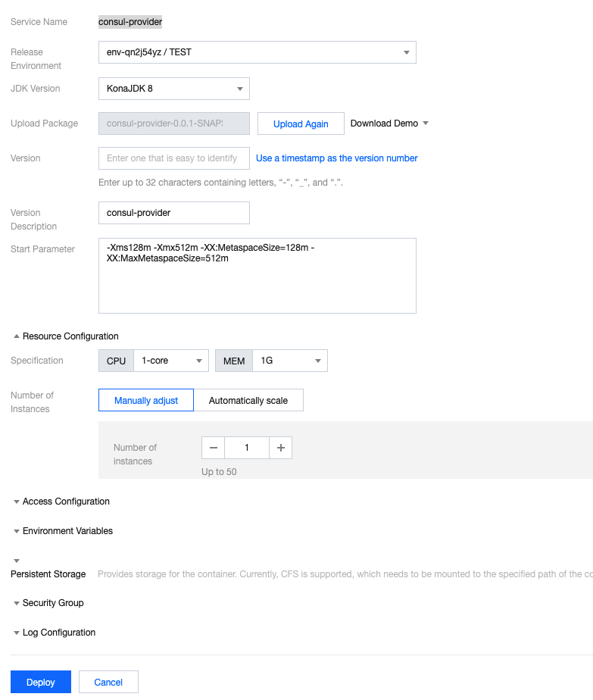Expand the Download Demo dropdown
593x700 pixels.
coord(389,123)
